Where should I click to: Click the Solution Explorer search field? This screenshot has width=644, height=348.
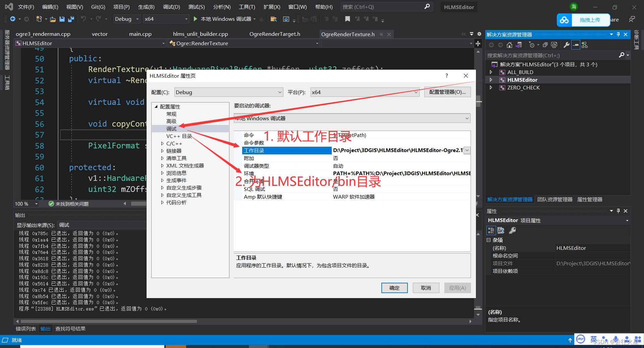tap(552, 55)
